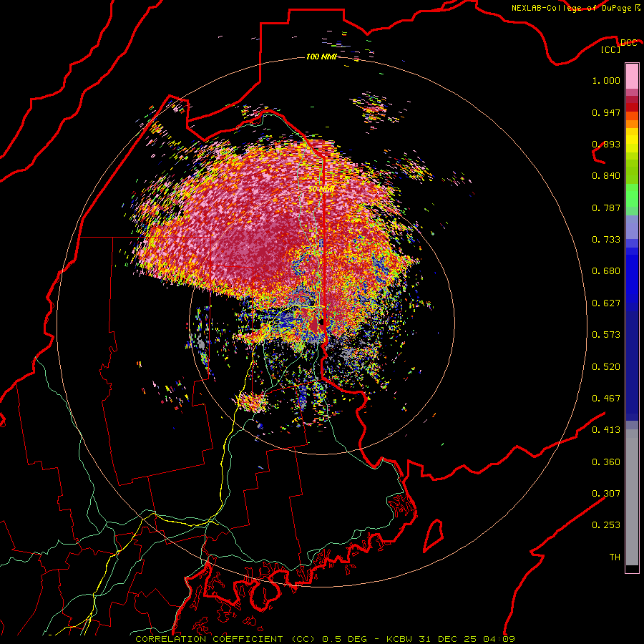Screen dimensions: 644x644
Task: Pick the orange swatch just below 0.947
Action: 632,124
